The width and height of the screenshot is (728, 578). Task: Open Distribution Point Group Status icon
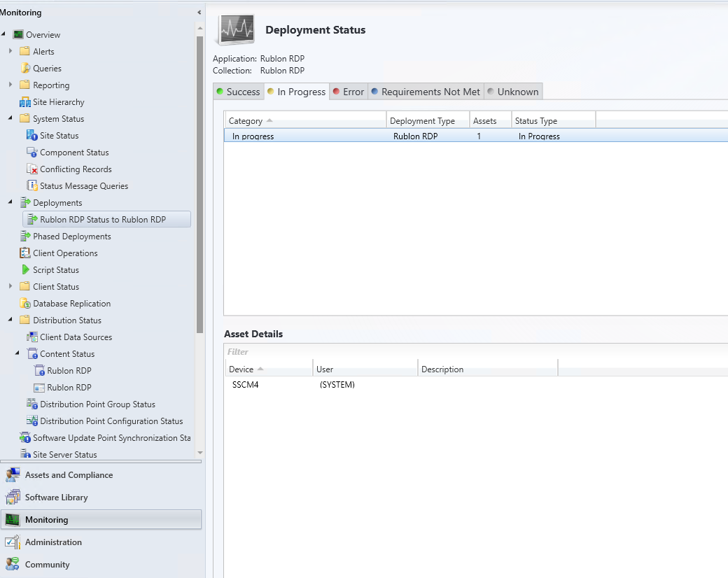tap(32, 404)
